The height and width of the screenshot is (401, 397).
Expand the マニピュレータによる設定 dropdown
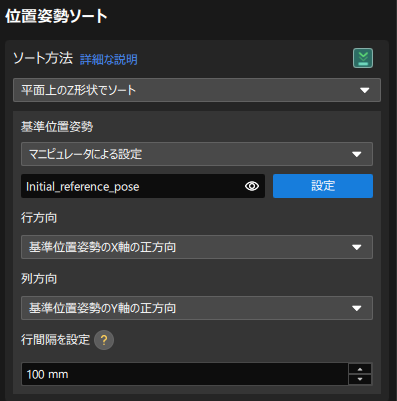pyautogui.click(x=197, y=154)
